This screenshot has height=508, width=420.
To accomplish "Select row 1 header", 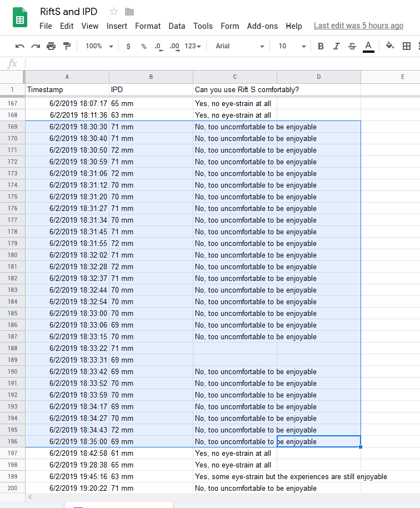I will coord(12,89).
